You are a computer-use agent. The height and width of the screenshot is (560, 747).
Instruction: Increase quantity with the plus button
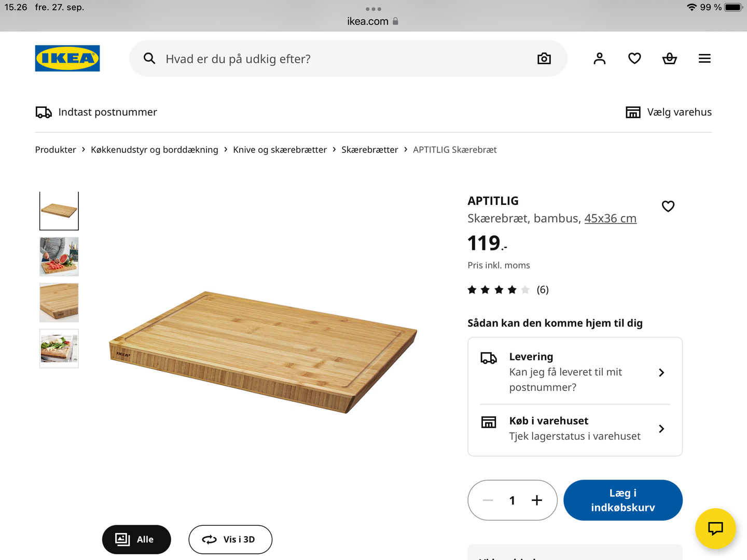tap(537, 500)
